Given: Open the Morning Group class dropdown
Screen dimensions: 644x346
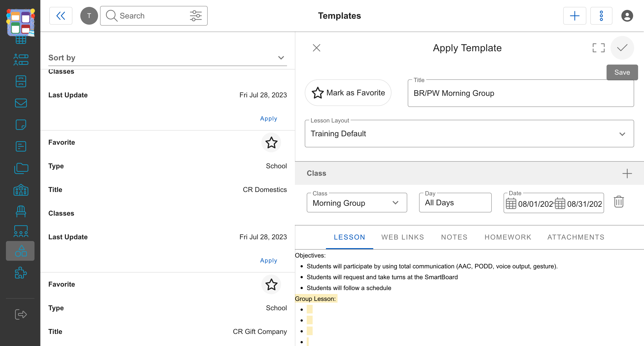Looking at the screenshot, I should click(357, 203).
